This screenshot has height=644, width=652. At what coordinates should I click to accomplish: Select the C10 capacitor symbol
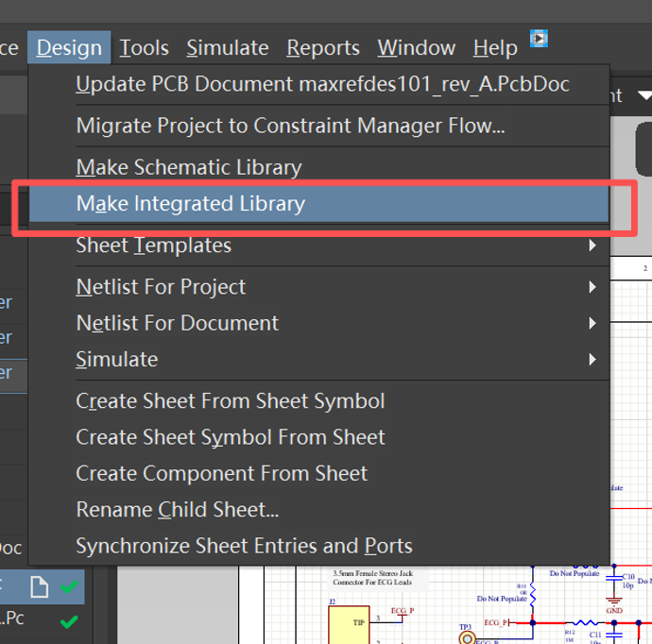[614, 579]
